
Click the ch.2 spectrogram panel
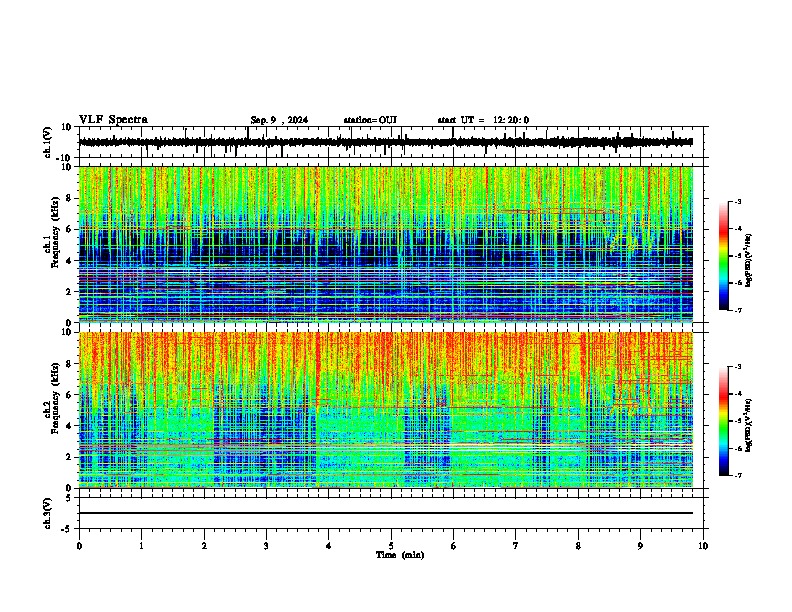point(386,410)
